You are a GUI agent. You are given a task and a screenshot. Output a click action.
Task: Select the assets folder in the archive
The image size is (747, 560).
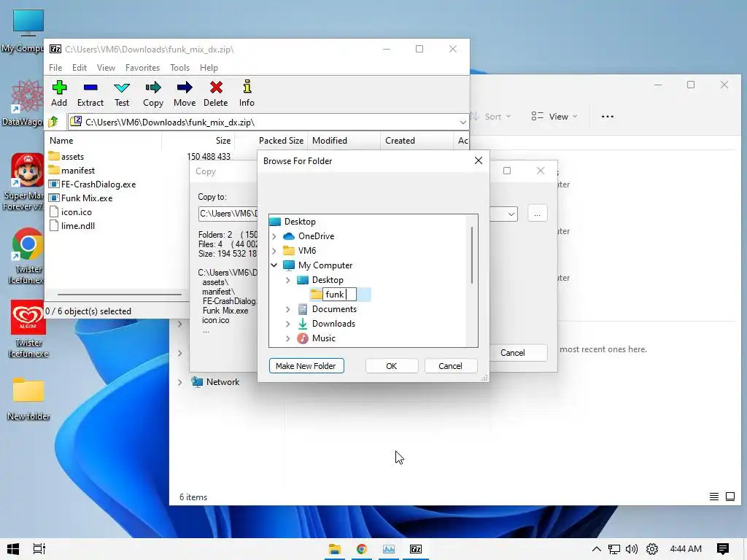(x=66, y=156)
